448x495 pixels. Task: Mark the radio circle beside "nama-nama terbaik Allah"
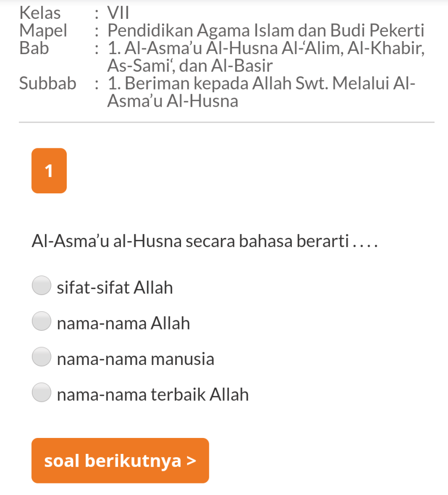(42, 393)
